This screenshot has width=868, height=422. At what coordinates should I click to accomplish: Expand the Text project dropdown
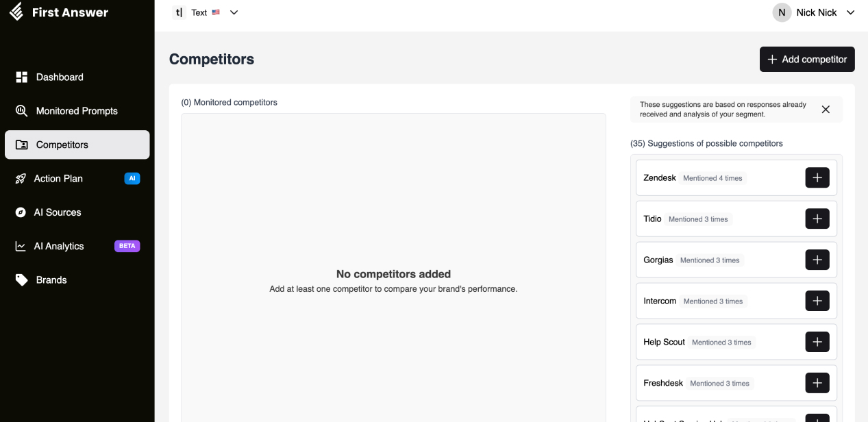click(234, 12)
